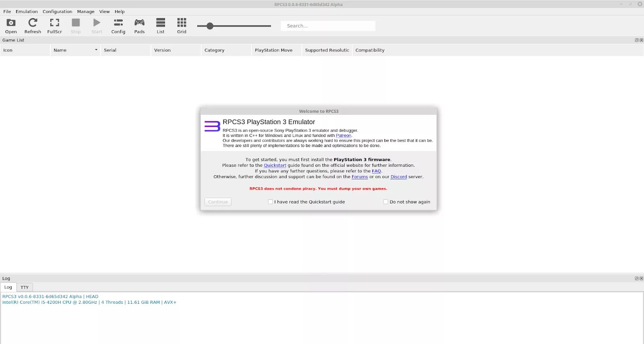Open the Patreon link
Image resolution: width=644 pixels, height=344 pixels.
(343, 136)
